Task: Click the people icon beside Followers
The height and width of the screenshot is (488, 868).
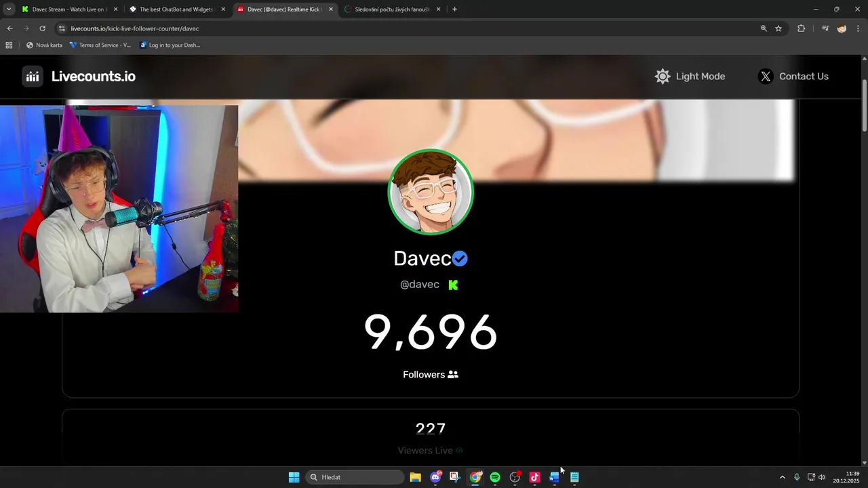Action: point(453,374)
